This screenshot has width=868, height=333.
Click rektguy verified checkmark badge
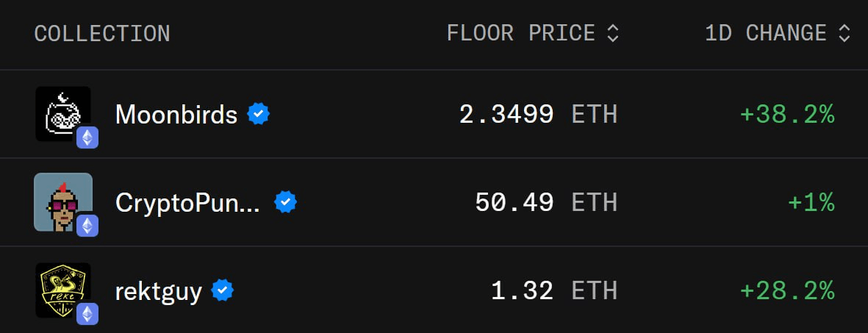pyautogui.click(x=223, y=290)
